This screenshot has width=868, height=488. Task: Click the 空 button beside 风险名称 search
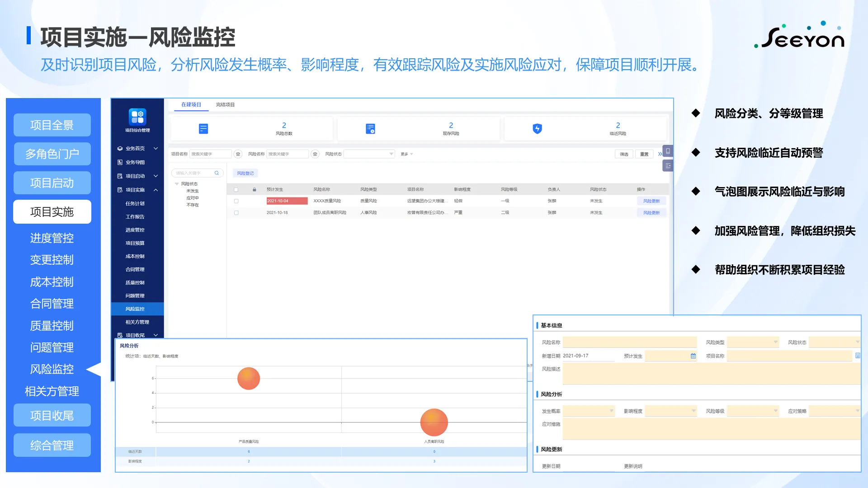pos(315,154)
